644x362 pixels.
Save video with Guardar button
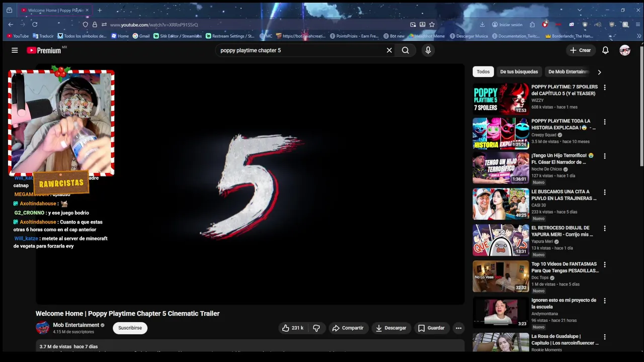pos(432,328)
